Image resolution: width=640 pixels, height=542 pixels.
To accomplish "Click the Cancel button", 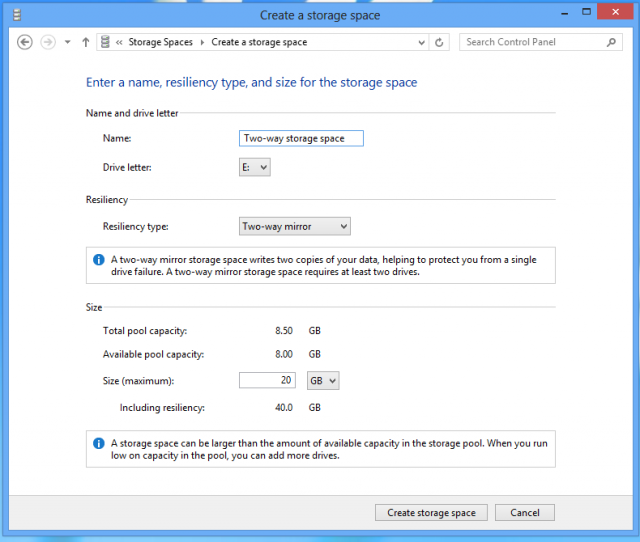I will [525, 513].
